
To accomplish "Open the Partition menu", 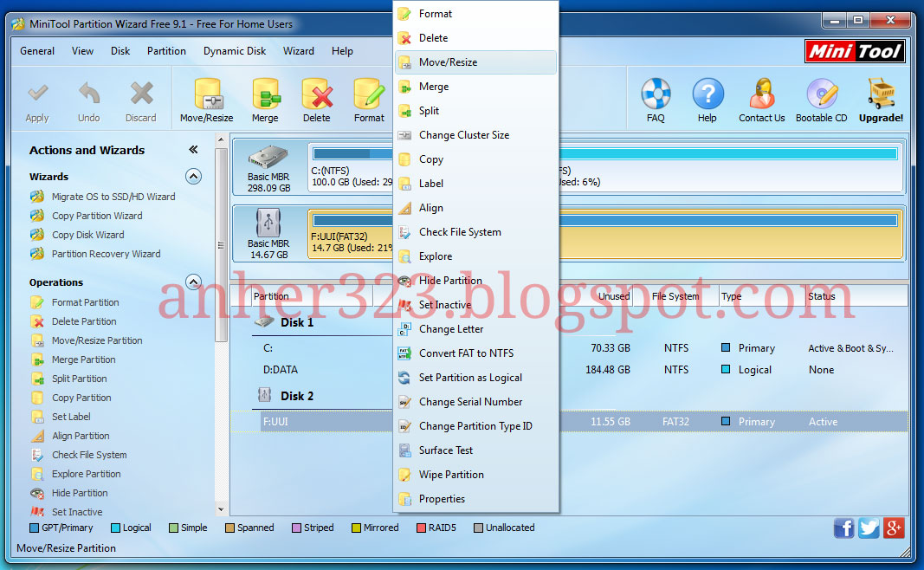I will [x=166, y=51].
